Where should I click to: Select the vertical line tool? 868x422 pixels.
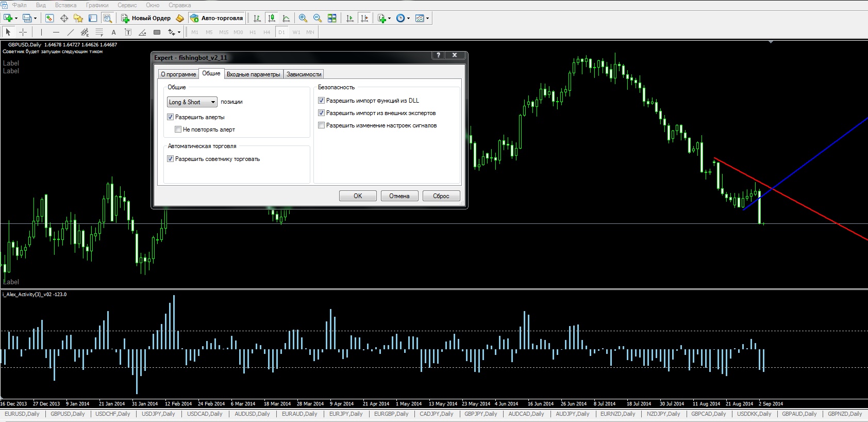click(x=42, y=32)
